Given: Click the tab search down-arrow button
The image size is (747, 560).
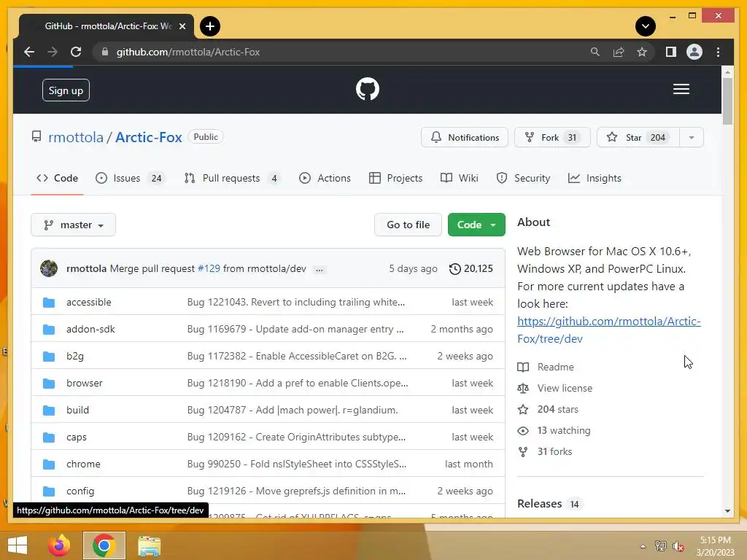Looking at the screenshot, I should pyautogui.click(x=645, y=26).
